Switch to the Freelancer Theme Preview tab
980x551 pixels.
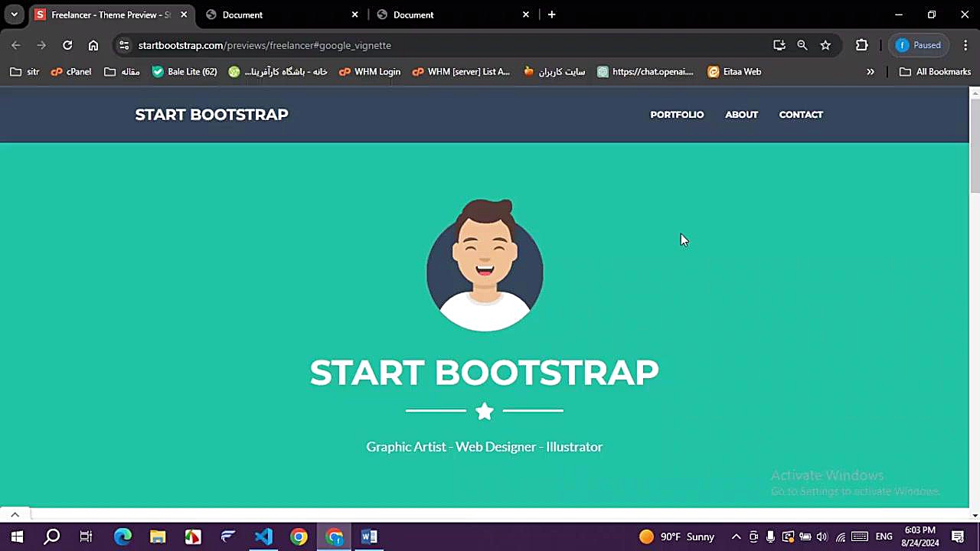pyautogui.click(x=110, y=15)
